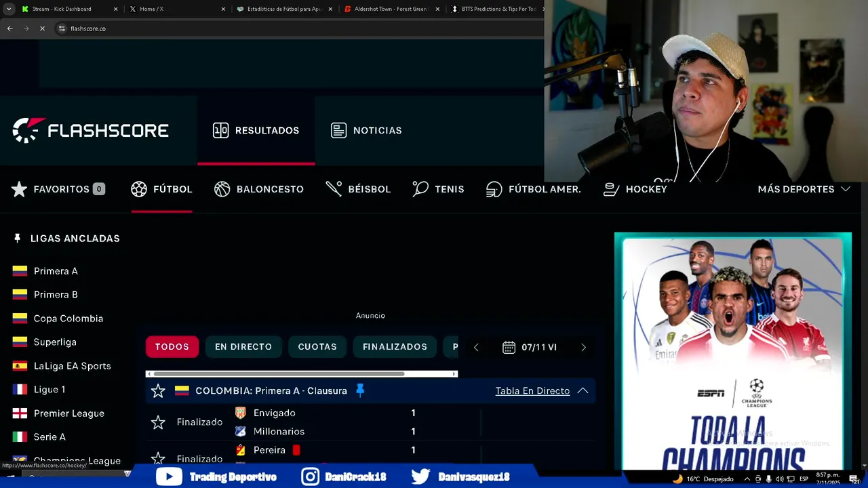The image size is (868, 488).
Task: Select the Hockey stick icon
Action: tap(612, 189)
